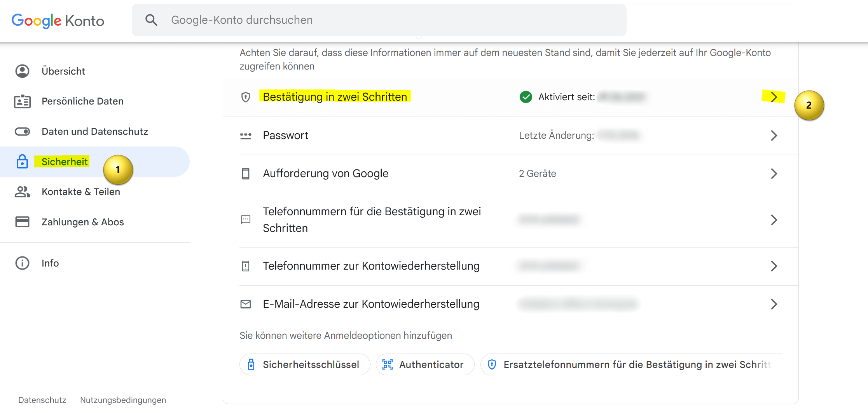
Task: Focus the Google-Konto durchsuchen search field
Action: (x=379, y=20)
